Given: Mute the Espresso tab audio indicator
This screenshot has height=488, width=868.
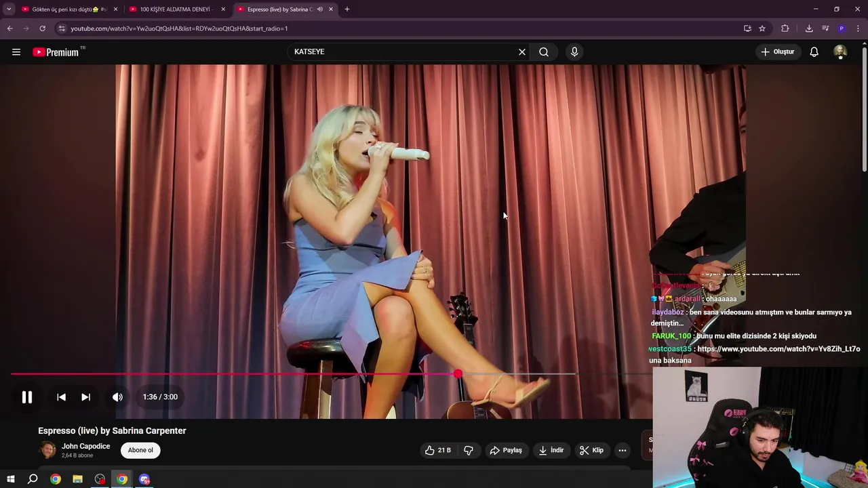Looking at the screenshot, I should pos(319,9).
